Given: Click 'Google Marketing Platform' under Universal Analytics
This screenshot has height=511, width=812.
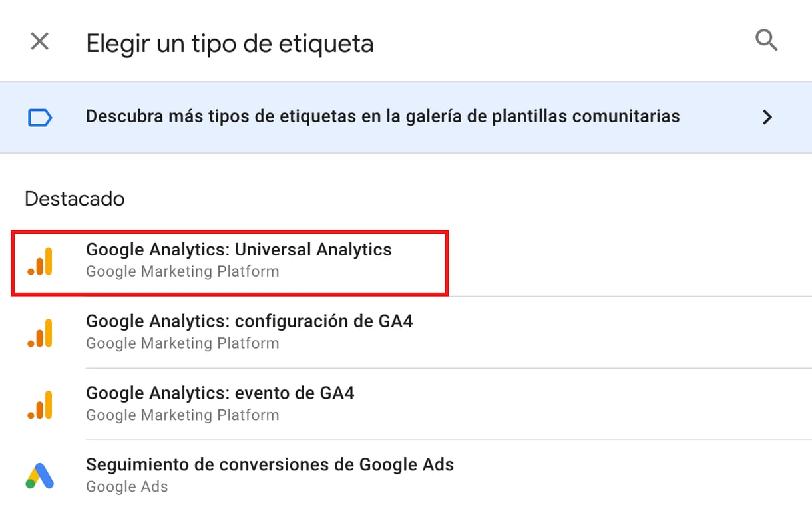Looking at the screenshot, I should tap(182, 271).
